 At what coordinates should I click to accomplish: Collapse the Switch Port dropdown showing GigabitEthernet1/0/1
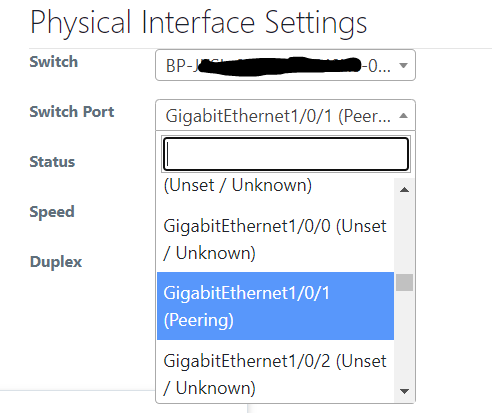(x=285, y=115)
